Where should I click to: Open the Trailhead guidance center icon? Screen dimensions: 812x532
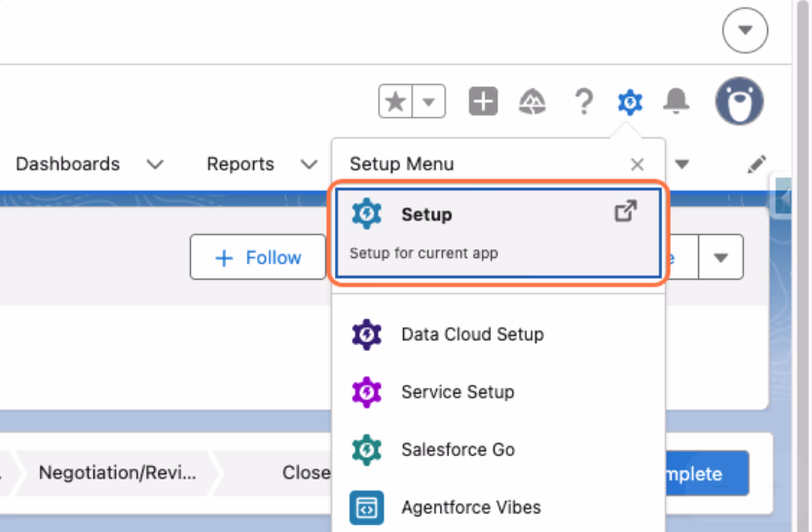(x=533, y=101)
